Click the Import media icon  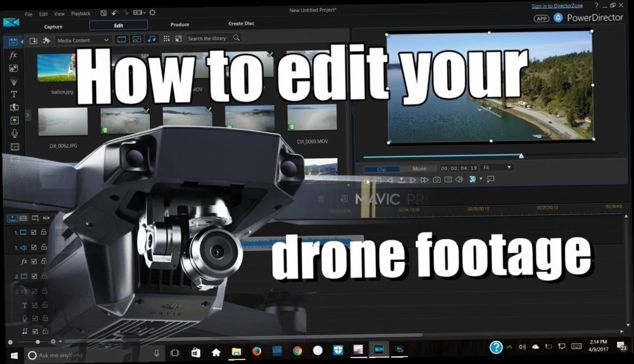click(x=33, y=40)
